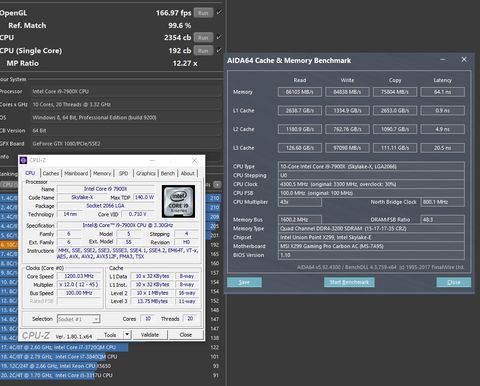The image size is (480, 386).
Task: Click the Threads count field showing 20
Action: tap(190, 319)
